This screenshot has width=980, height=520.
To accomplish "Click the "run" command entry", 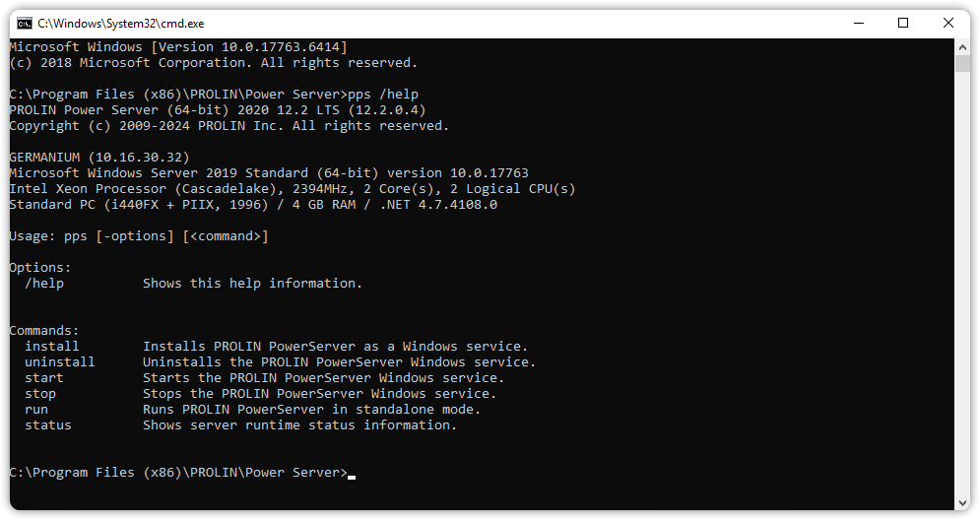I will pyautogui.click(x=36, y=410).
